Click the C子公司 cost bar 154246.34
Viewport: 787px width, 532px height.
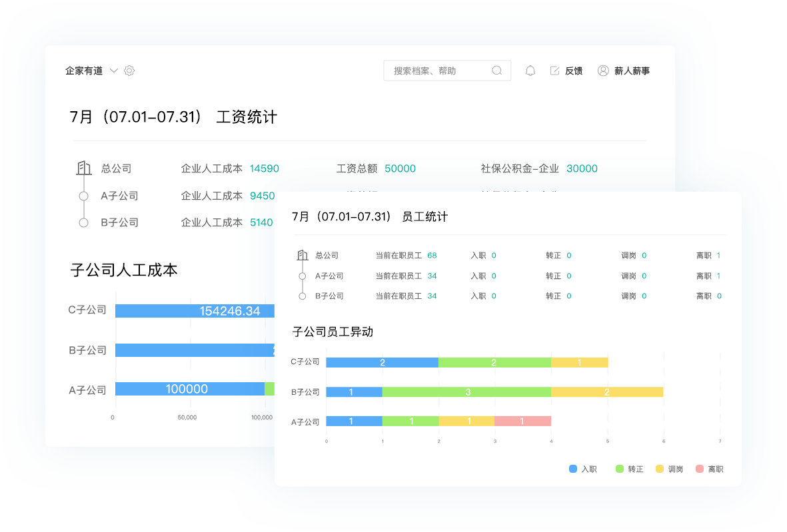click(x=195, y=311)
